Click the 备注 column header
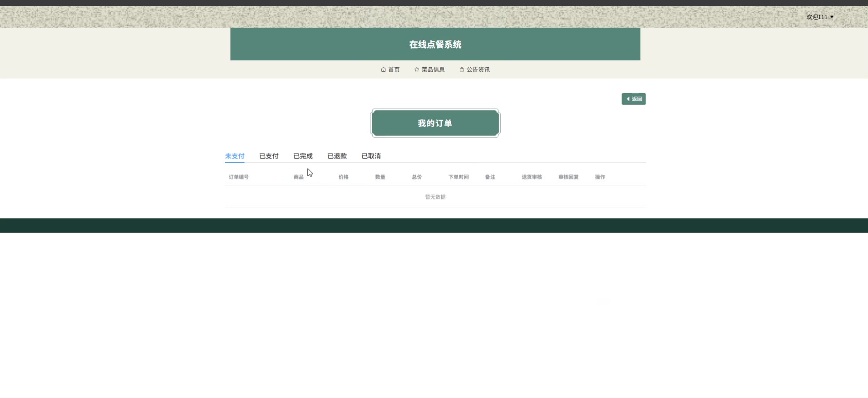Screen dimensions: 868x398 coord(490,177)
